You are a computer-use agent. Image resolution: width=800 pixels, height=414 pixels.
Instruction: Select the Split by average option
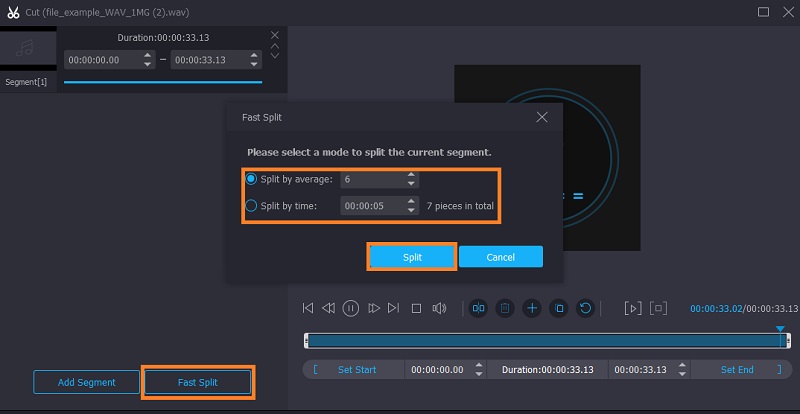pyautogui.click(x=252, y=180)
